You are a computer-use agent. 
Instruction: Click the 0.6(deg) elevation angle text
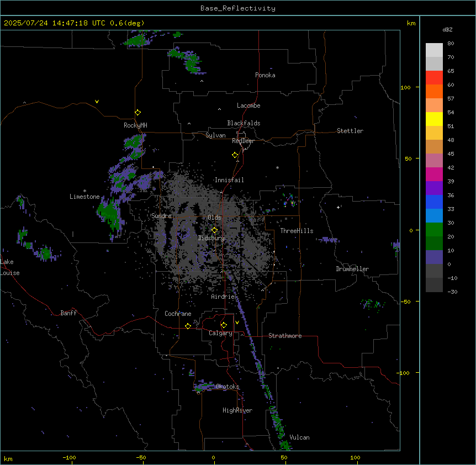(127, 23)
